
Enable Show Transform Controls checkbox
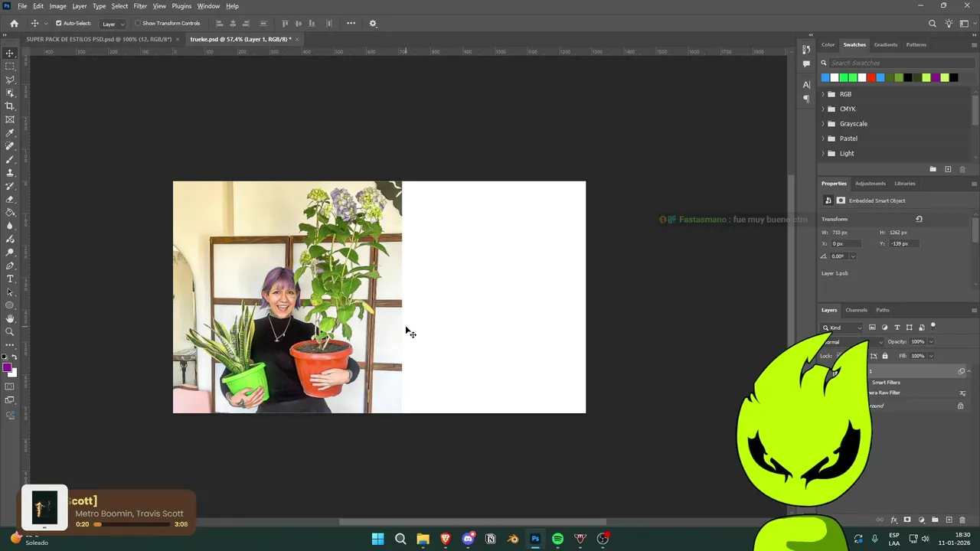click(138, 23)
